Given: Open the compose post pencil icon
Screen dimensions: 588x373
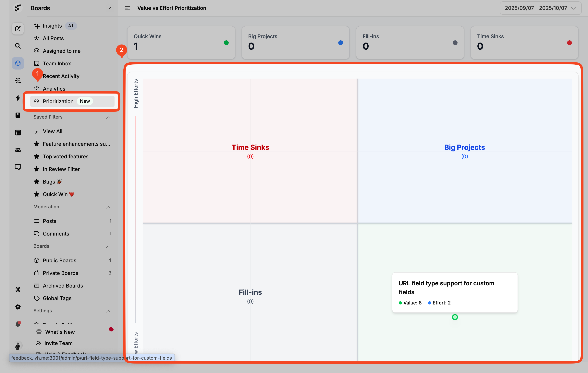Looking at the screenshot, I should tap(18, 29).
